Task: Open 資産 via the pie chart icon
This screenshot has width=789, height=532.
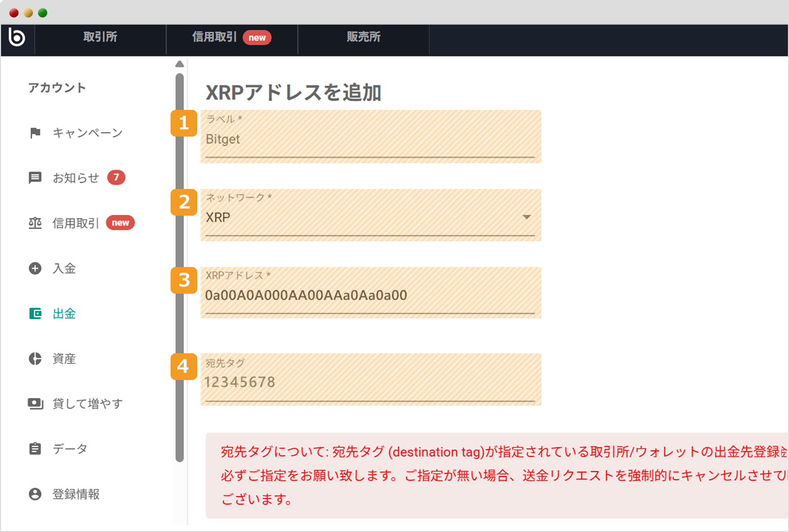Action: pos(34,359)
